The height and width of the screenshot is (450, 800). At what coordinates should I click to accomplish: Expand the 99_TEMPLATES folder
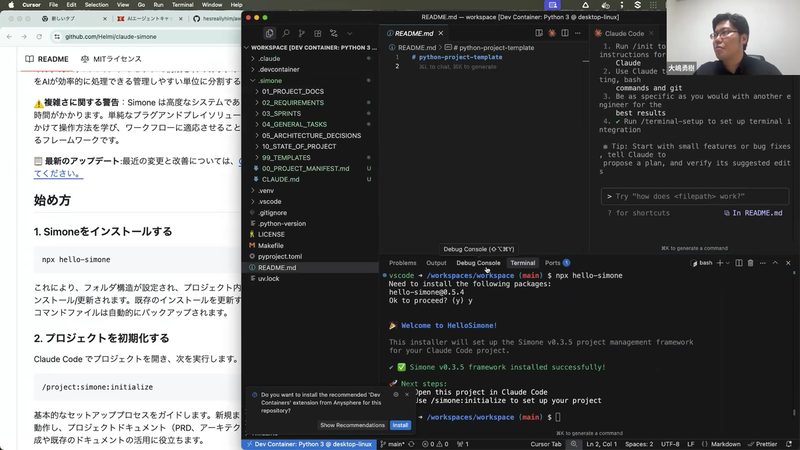coord(311,158)
